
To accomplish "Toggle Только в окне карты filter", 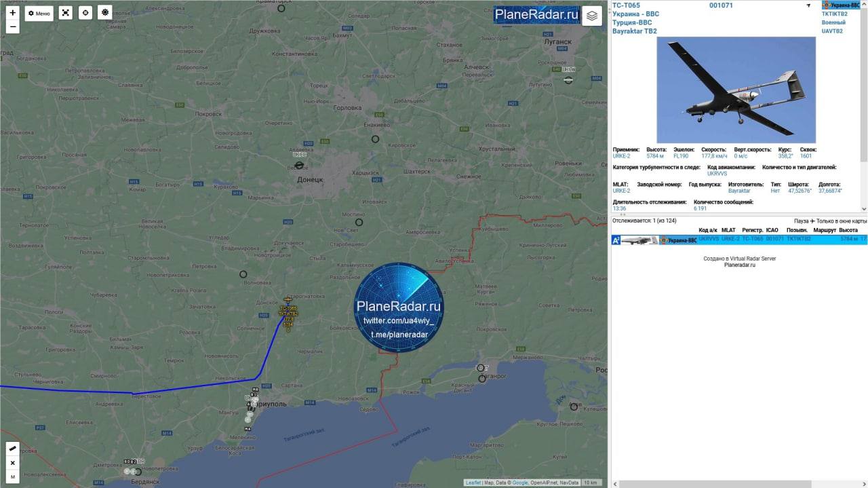I will 841,221.
